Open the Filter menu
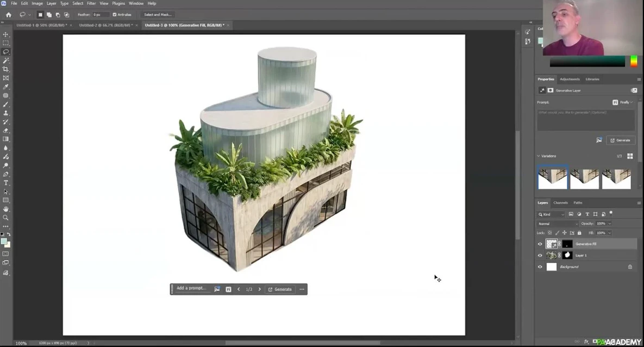644x347 pixels. (91, 3)
